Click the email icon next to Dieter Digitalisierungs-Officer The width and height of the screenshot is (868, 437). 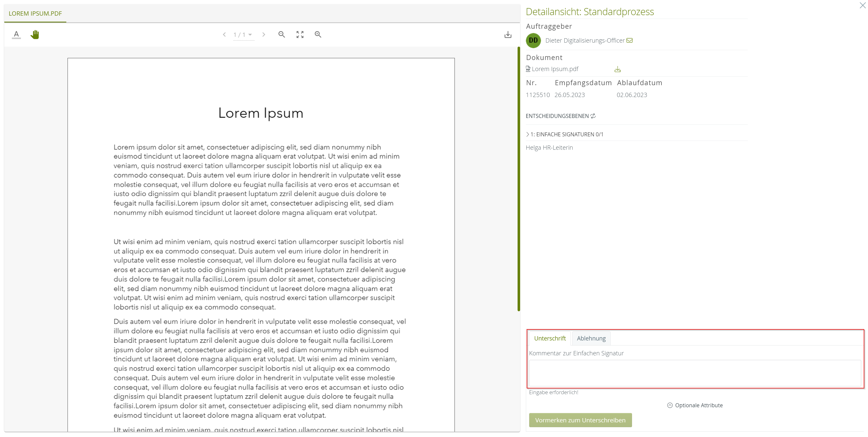click(630, 40)
